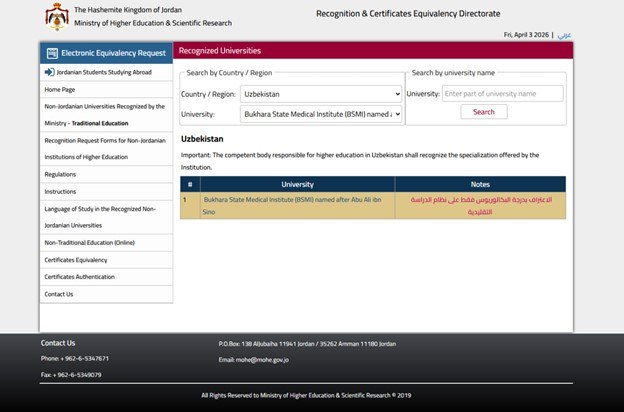Screen dimensions: 624x412
Task: Click the university name search field
Action: coord(502,94)
